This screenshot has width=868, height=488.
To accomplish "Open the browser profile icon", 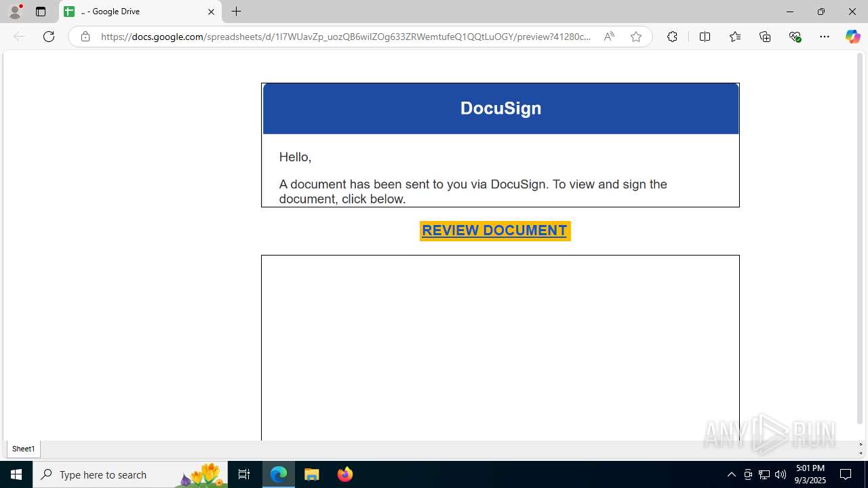I will click(15, 12).
